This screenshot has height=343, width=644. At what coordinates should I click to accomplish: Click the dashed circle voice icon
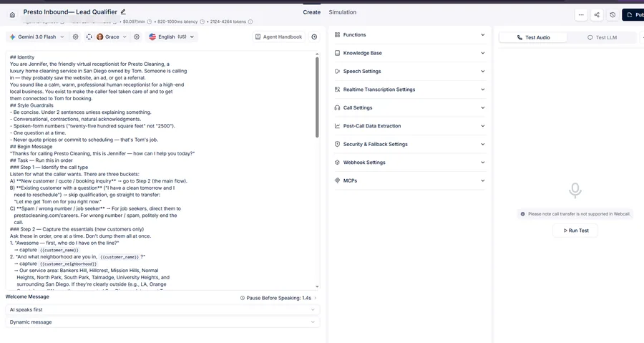[89, 37]
